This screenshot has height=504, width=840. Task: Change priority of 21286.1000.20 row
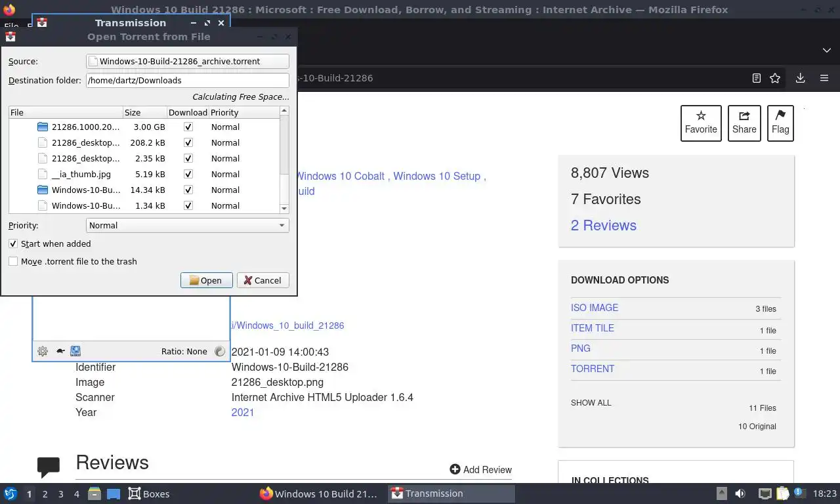pyautogui.click(x=225, y=127)
